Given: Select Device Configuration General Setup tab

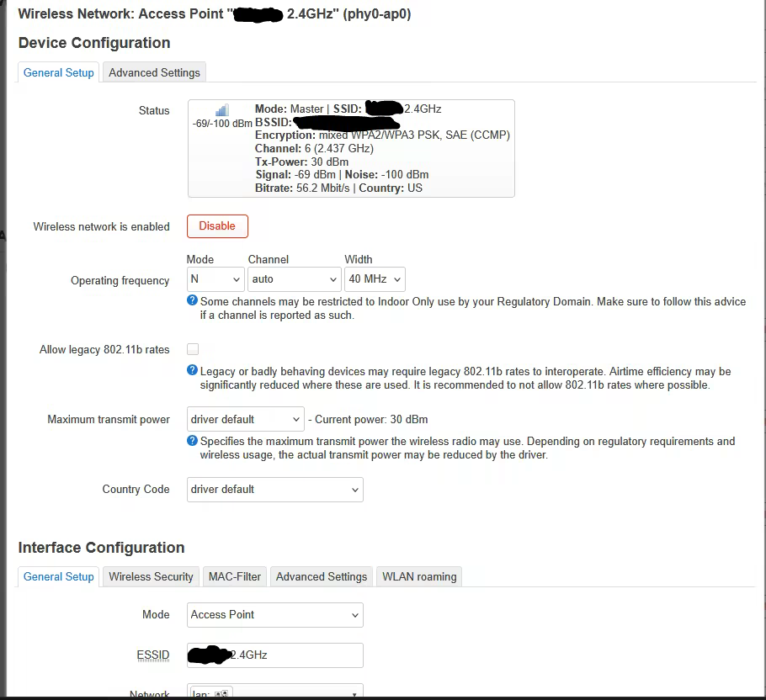Looking at the screenshot, I should (x=59, y=72).
